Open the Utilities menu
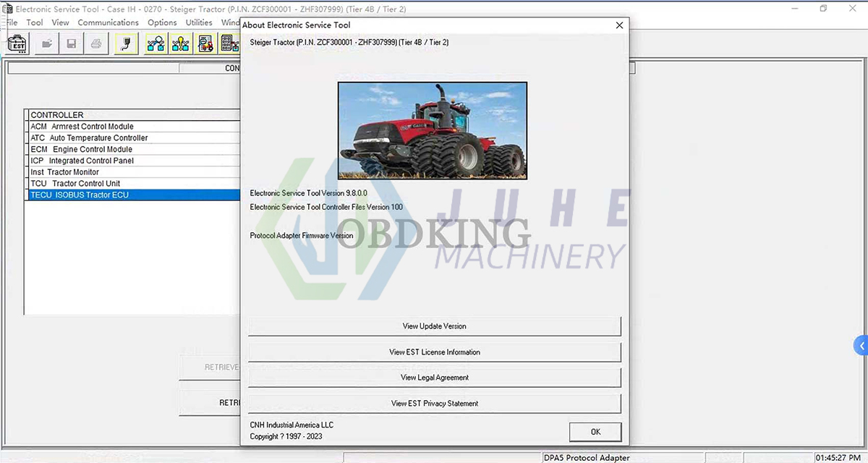 point(198,22)
